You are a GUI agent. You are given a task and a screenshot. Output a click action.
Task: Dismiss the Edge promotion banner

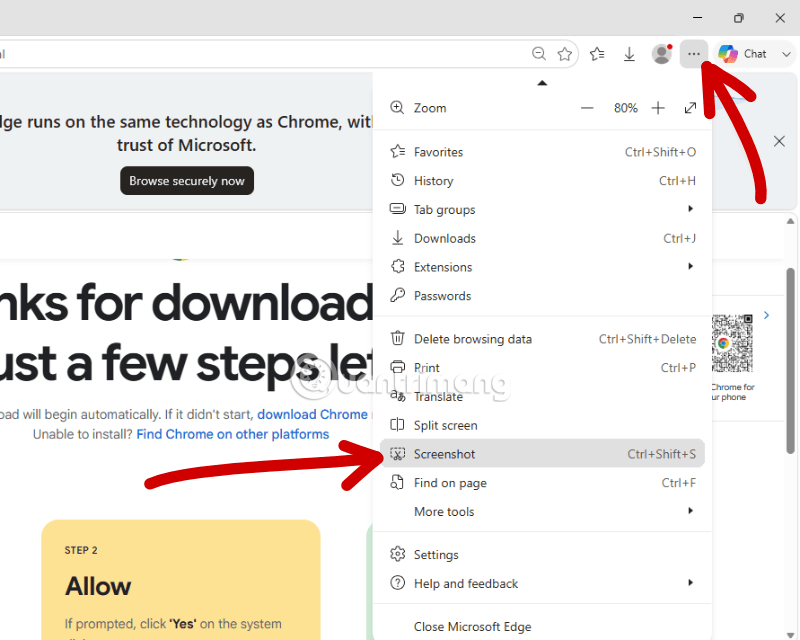[x=779, y=141]
